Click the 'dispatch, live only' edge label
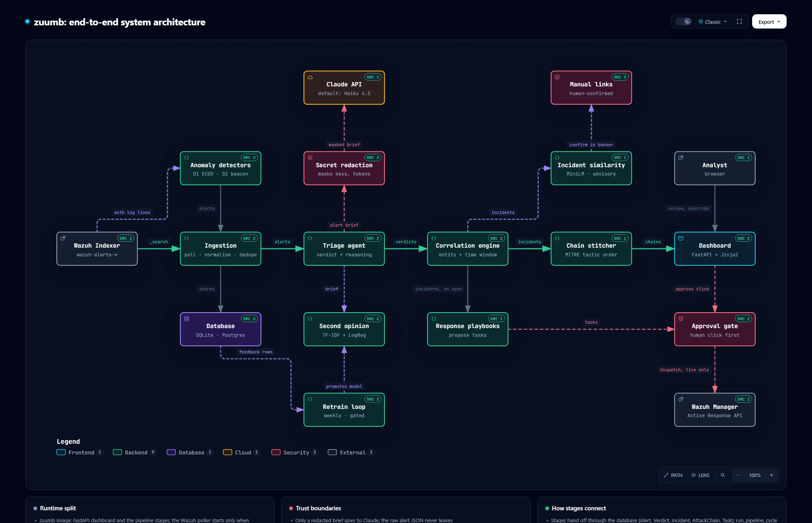812x523 pixels. (684, 370)
